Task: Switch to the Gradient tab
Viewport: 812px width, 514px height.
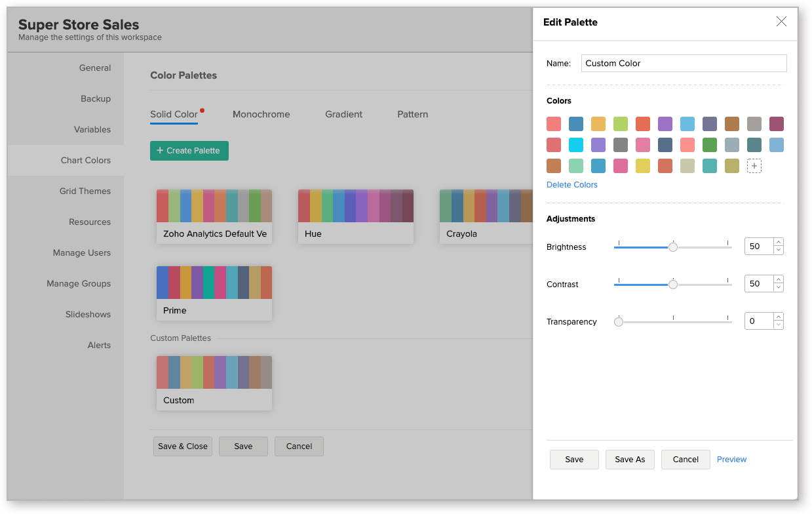Action: click(343, 114)
